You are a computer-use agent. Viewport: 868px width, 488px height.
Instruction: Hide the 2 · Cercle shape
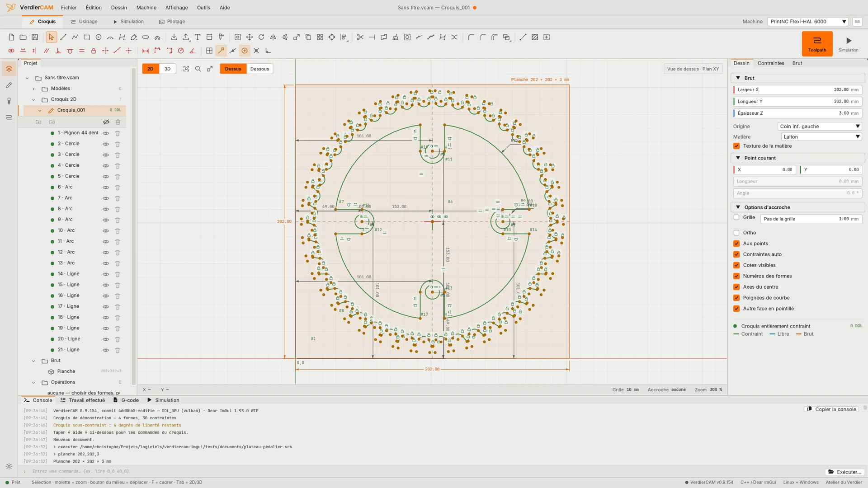(106, 144)
